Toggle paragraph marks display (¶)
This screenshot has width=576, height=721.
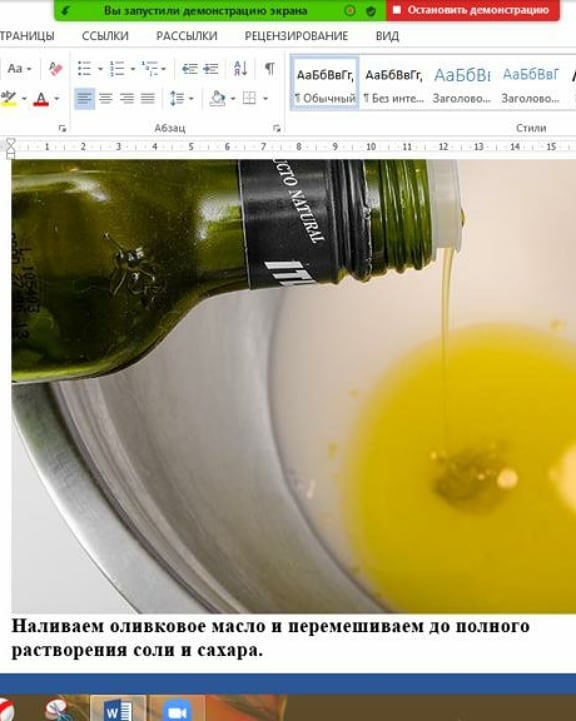(270, 69)
